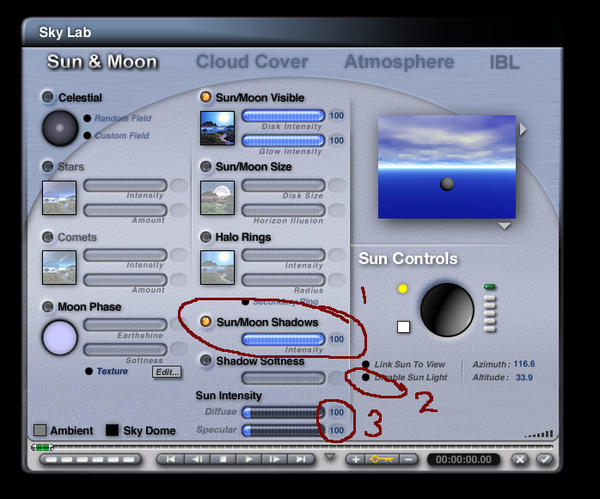600x499 pixels.
Task: Toggle the Celestial option button
Action: 48,97
